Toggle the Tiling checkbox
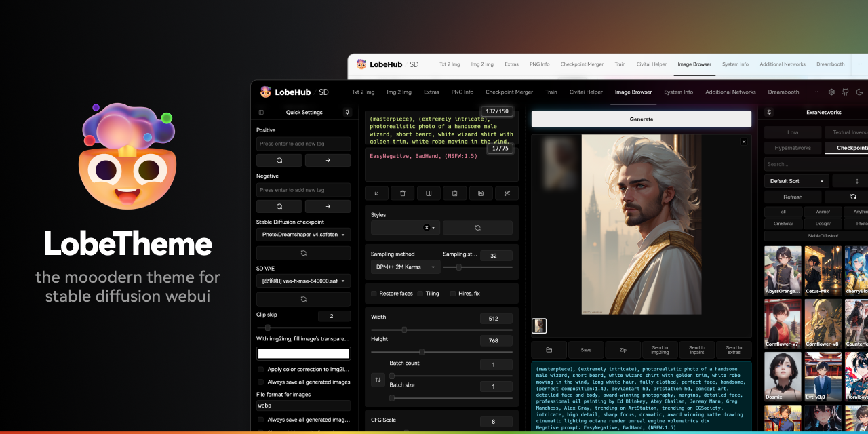The width and height of the screenshot is (868, 434). point(420,294)
